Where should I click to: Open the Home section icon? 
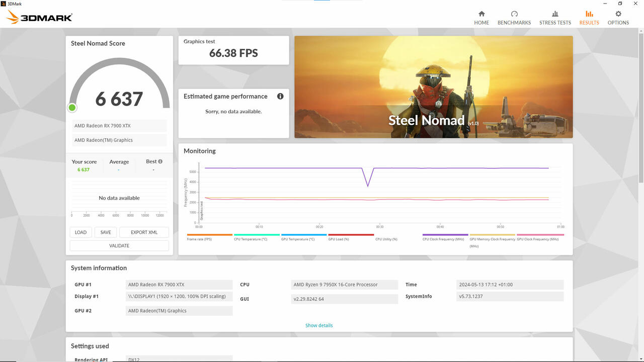[x=481, y=14]
